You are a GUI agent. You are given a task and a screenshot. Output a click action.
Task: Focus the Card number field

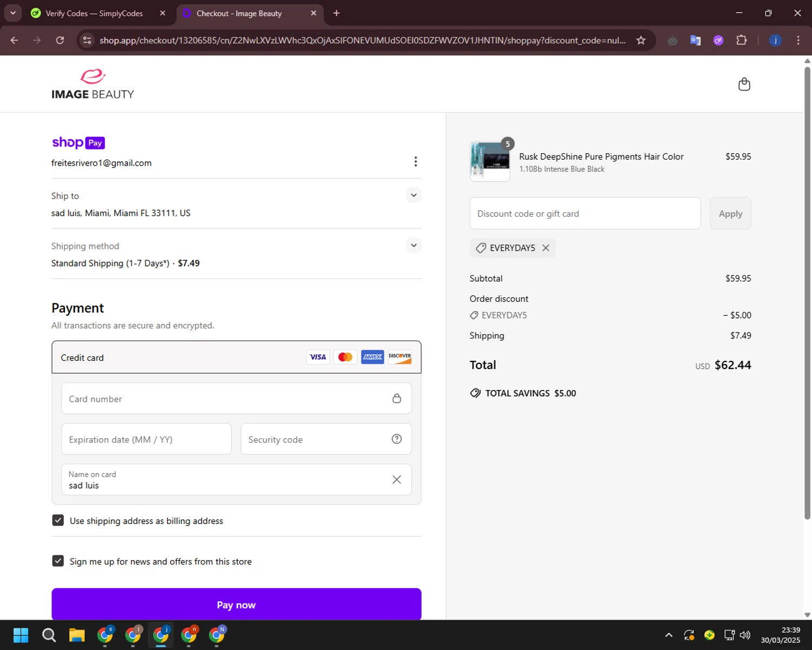pos(236,398)
